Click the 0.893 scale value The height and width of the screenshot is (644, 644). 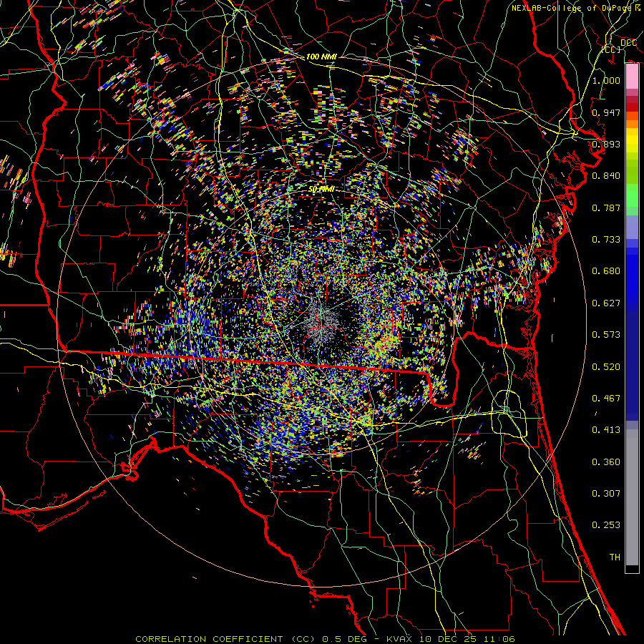click(606, 144)
